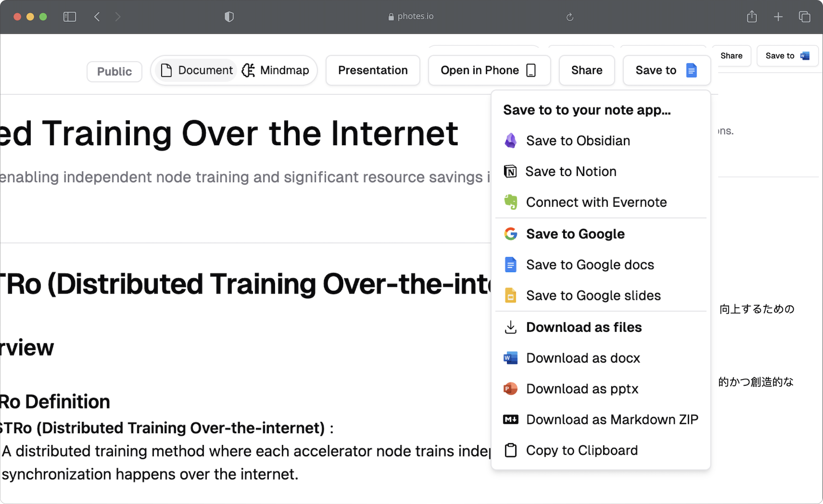Expand browser navigation back arrow
Viewport: 823px width, 504px height.
pos(96,16)
